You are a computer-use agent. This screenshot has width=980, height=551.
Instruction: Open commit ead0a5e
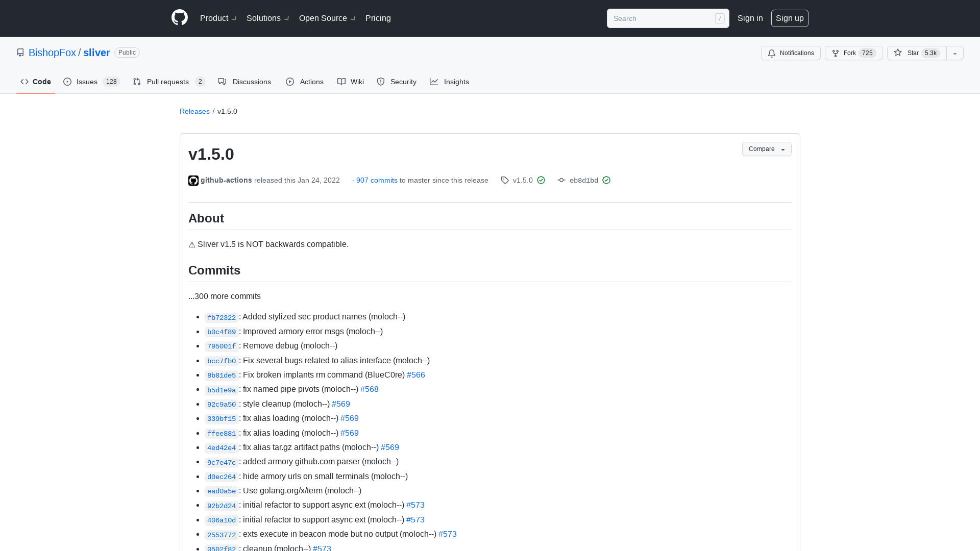[x=222, y=491]
